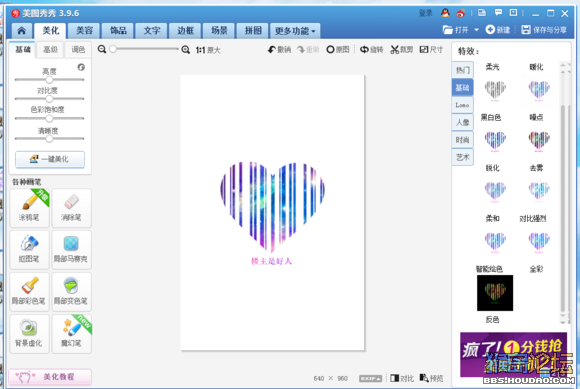
Task: Switch to the 美容 tab
Action: click(84, 31)
